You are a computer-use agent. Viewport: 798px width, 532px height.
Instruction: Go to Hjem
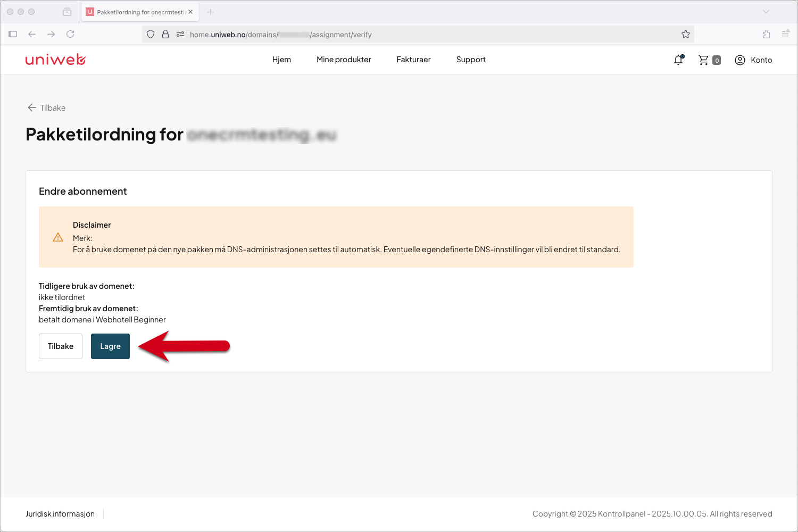[281, 60]
